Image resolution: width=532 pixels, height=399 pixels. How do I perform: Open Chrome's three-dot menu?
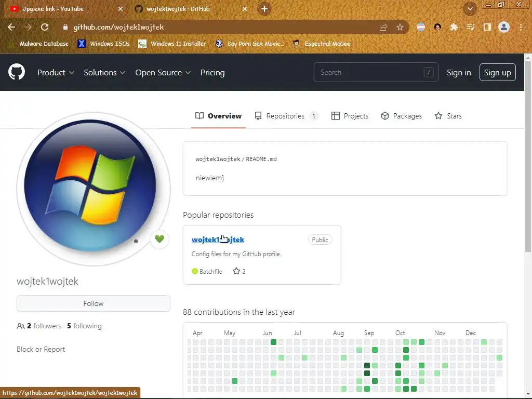tap(521, 27)
